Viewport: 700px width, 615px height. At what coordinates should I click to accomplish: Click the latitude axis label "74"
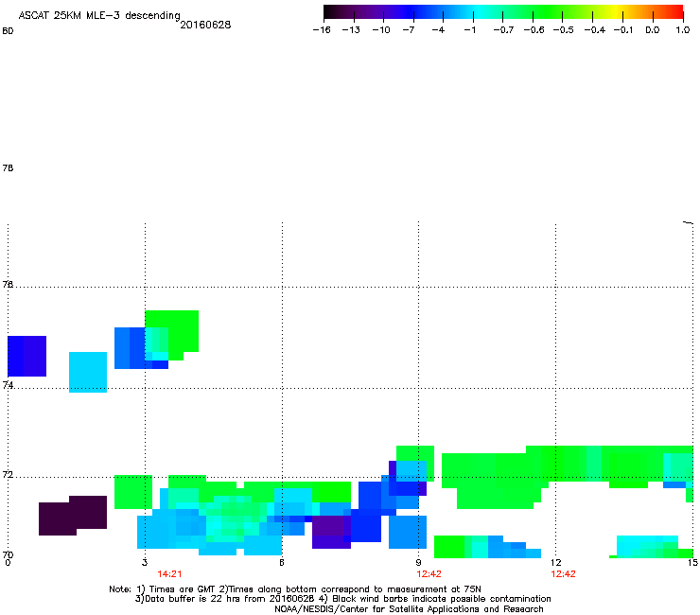click(x=8, y=385)
